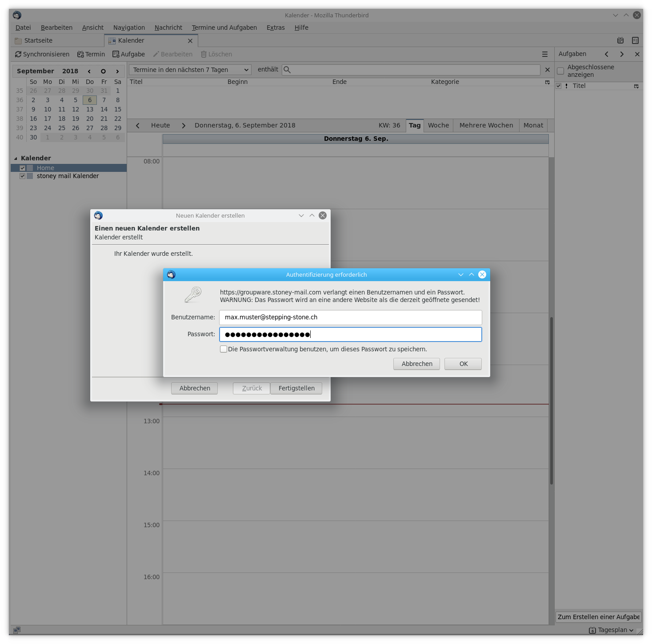The width and height of the screenshot is (652, 644).
Task: Click the Benutzername input field
Action: click(350, 317)
